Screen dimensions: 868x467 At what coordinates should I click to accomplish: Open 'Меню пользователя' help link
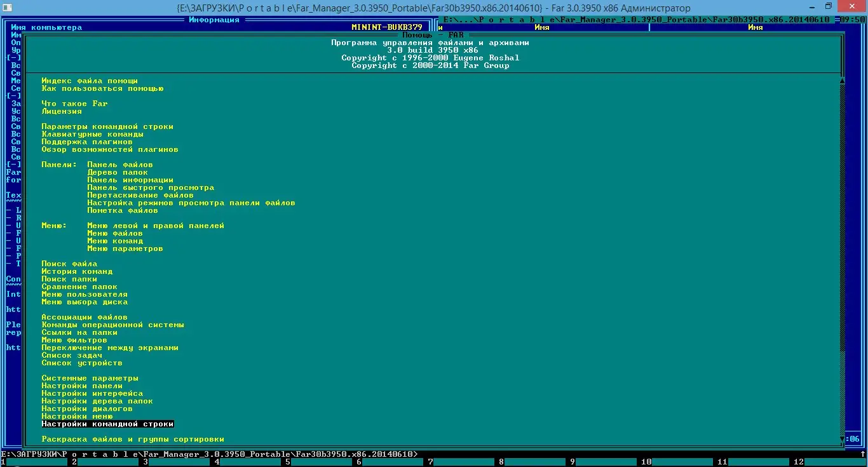pyautogui.click(x=85, y=294)
